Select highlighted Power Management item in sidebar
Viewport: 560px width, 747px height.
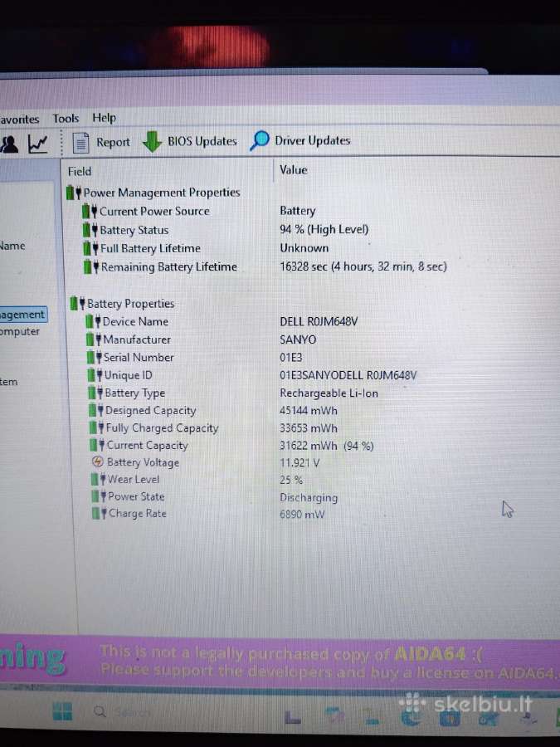(23, 315)
